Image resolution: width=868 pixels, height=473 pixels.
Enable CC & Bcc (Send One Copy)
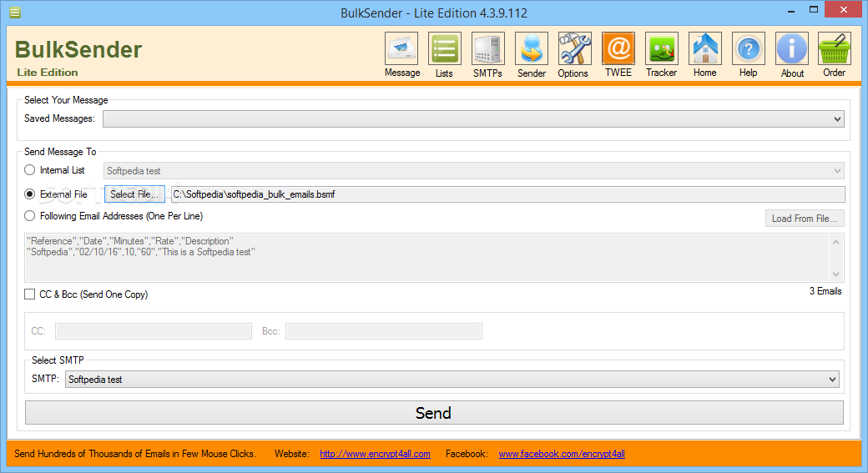pos(30,294)
